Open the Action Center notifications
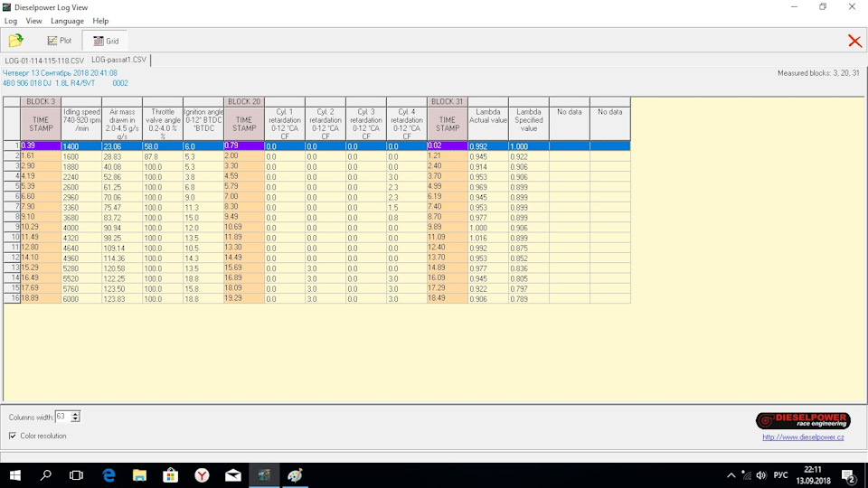The width and height of the screenshot is (868, 488). pyautogui.click(x=849, y=475)
